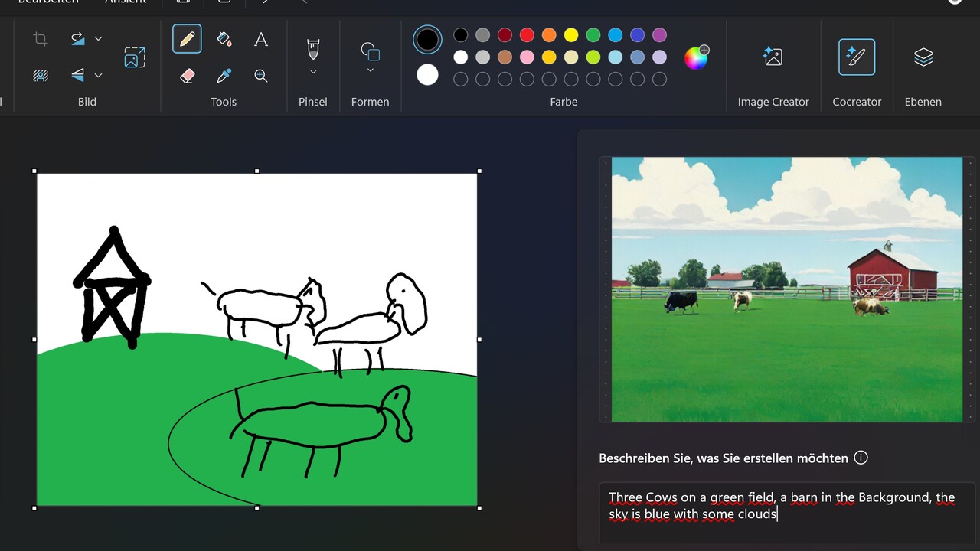Screen dimensions: 980x551
Task: Open the Edit colors rainbow wheel
Action: [x=696, y=57]
